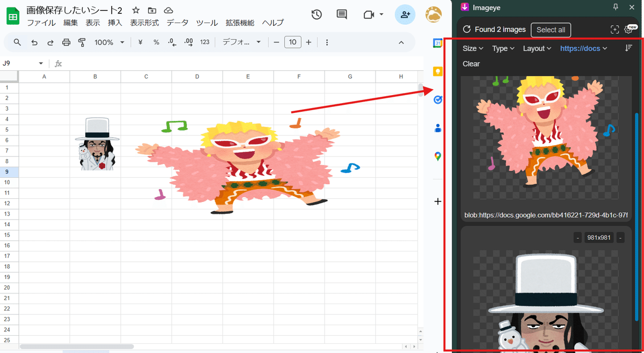644x353 pixels.
Task: Expand the https://docs URL filter
Action: pyautogui.click(x=584, y=48)
